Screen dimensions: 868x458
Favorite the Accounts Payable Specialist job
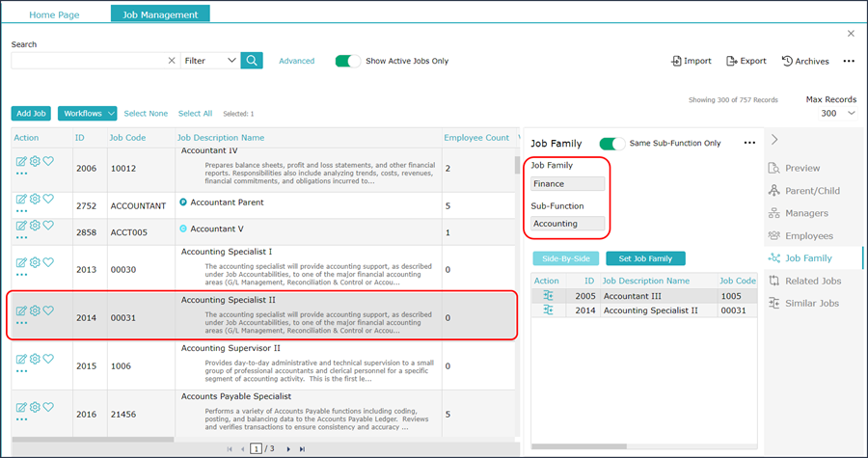click(x=49, y=407)
